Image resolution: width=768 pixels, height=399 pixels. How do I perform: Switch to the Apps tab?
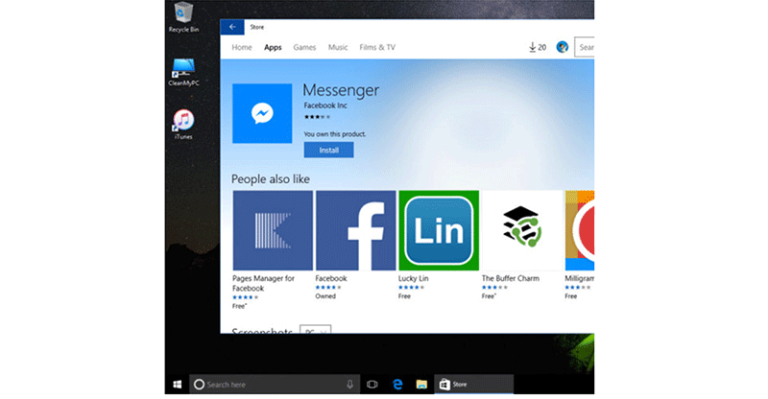pyautogui.click(x=273, y=47)
